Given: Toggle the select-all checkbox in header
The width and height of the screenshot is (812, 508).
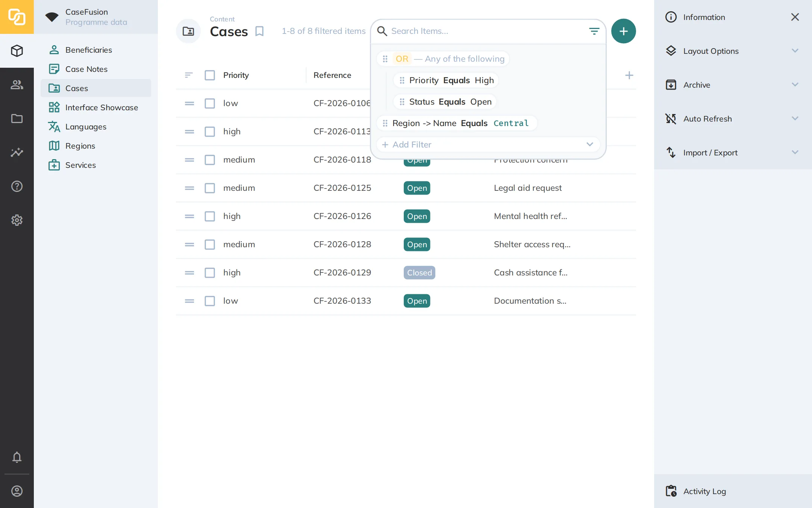Looking at the screenshot, I should coord(210,75).
